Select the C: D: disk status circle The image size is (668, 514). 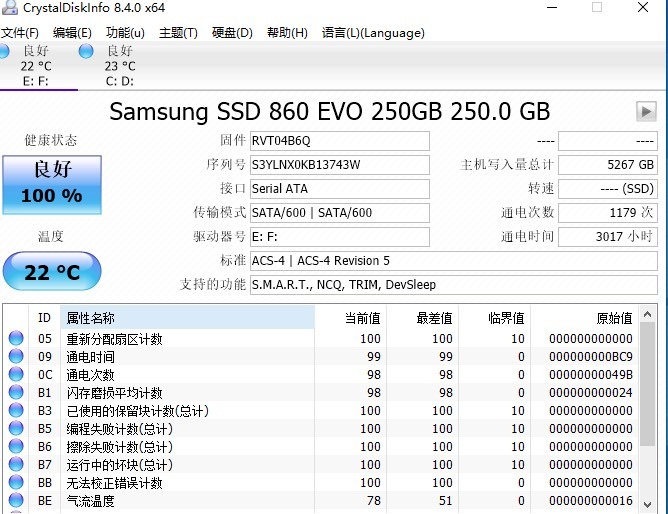pyautogui.click(x=86, y=51)
